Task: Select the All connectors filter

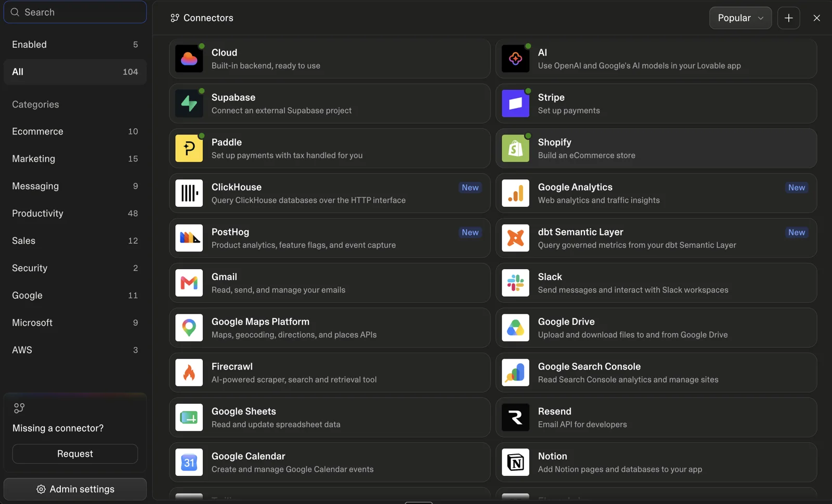Action: [75, 72]
